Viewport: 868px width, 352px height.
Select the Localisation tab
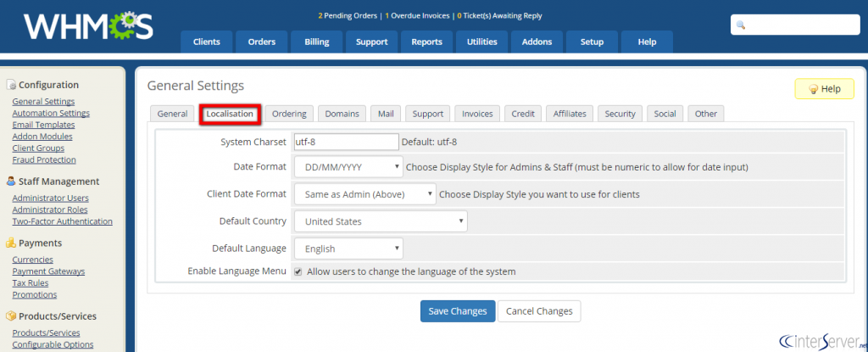pos(230,114)
